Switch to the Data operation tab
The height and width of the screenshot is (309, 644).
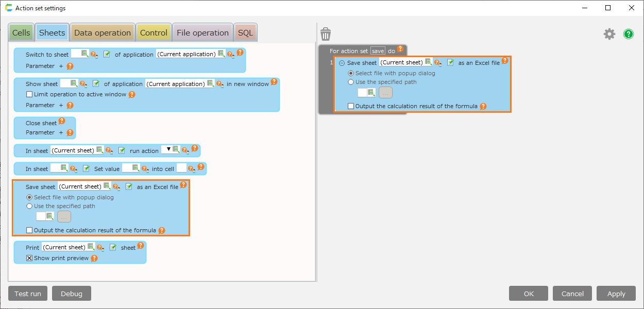(102, 32)
